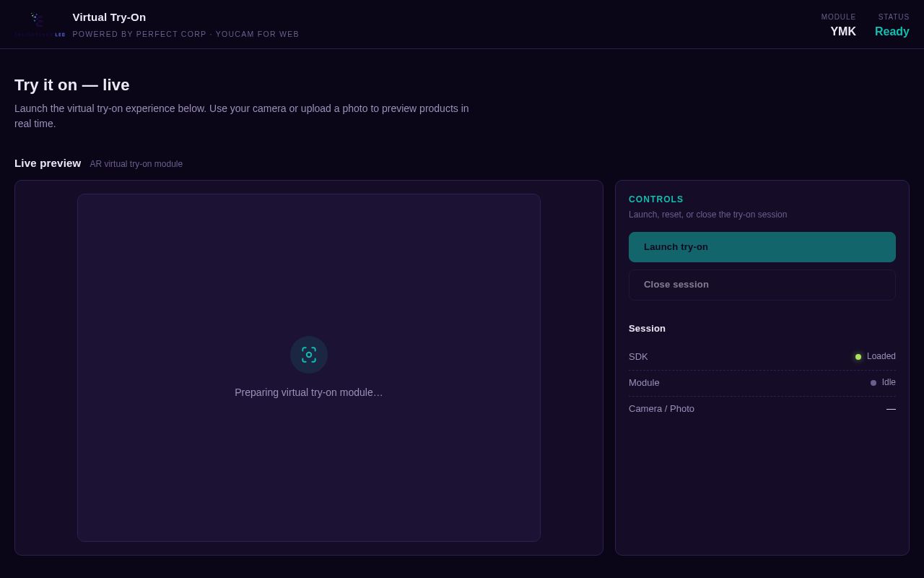Click the Module row label in Session

644,383
